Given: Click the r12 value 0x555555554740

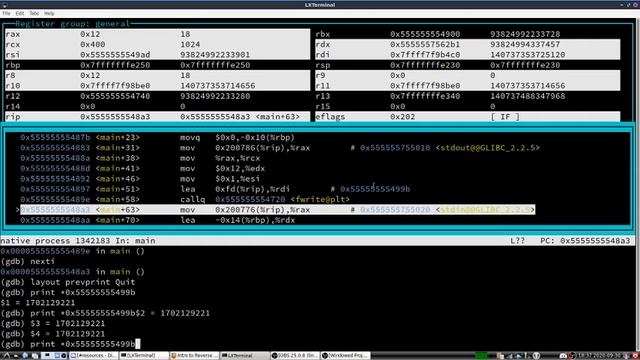Looking at the screenshot, I should (115, 96).
